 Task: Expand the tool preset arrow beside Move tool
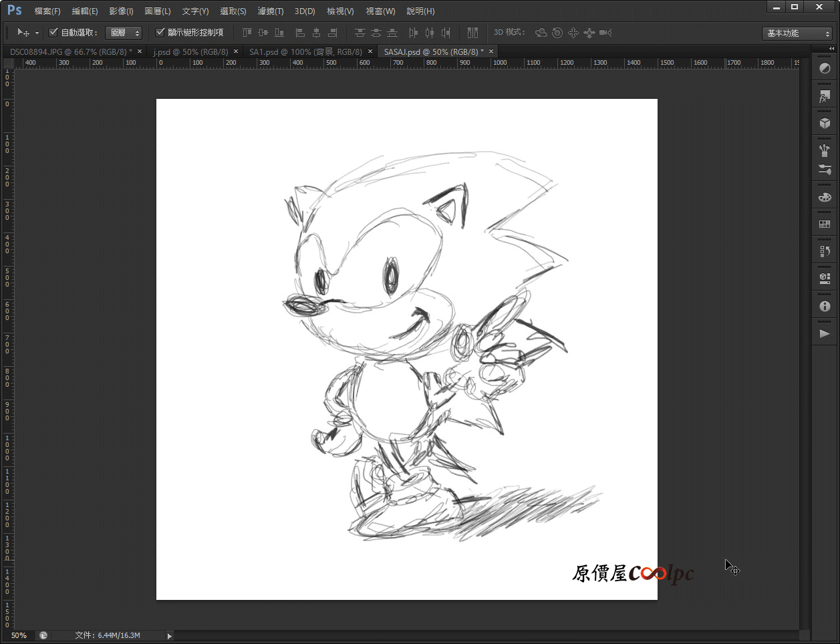(37, 33)
